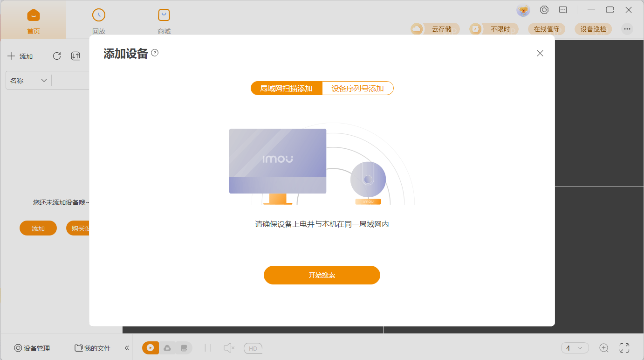Open the 名称 sort dropdown
Viewport: 644px width, 360px height.
point(28,80)
